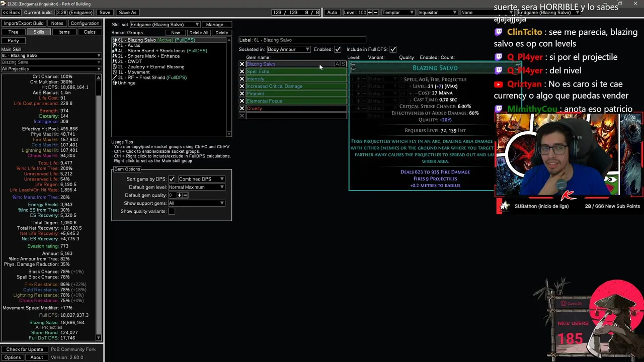Image resolution: width=644 pixels, height=362 pixels.
Task: Create a New socket group
Action: (x=176, y=33)
